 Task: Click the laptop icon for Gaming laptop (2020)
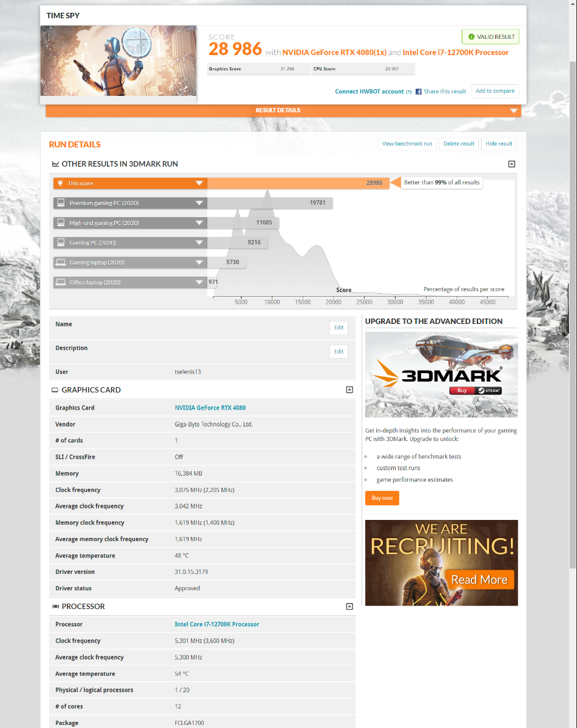[61, 263]
